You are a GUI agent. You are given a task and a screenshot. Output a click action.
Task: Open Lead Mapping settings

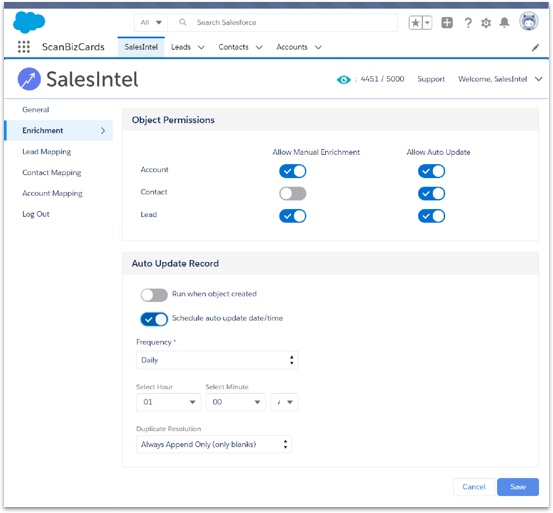pos(47,152)
